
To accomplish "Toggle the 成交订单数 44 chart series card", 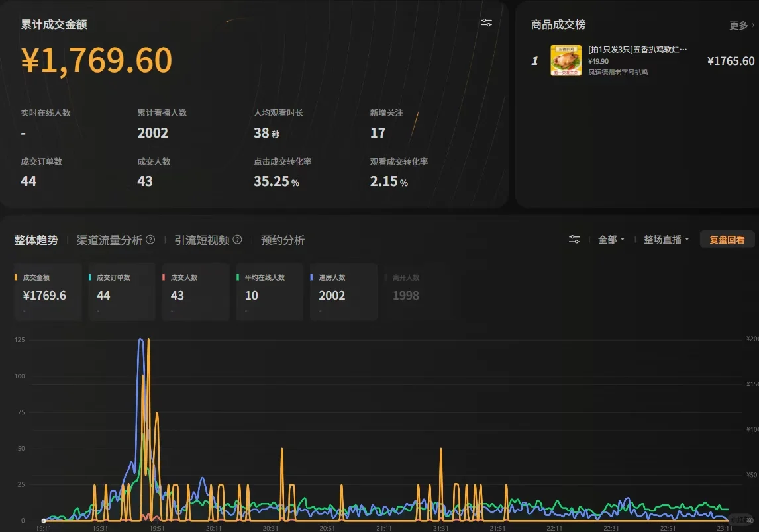I will coord(121,292).
